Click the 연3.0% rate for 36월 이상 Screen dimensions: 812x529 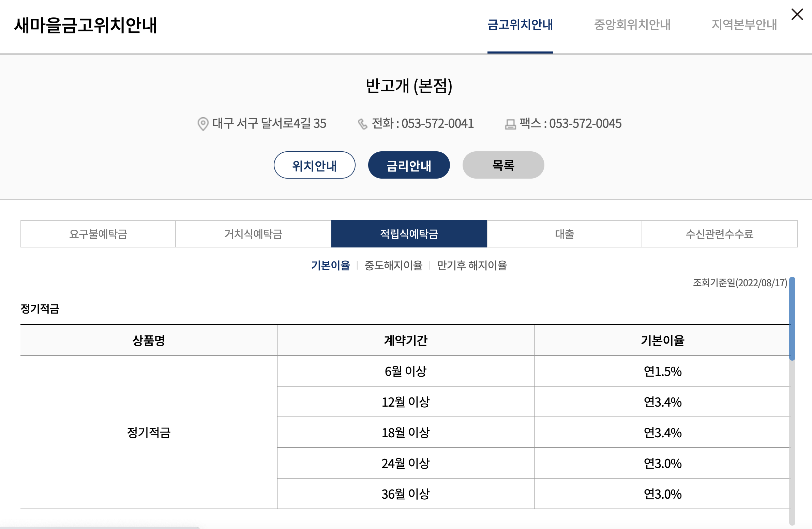(662, 494)
